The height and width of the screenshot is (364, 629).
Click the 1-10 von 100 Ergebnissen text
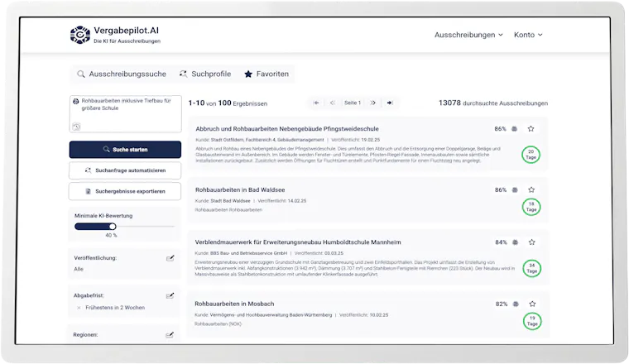(228, 103)
